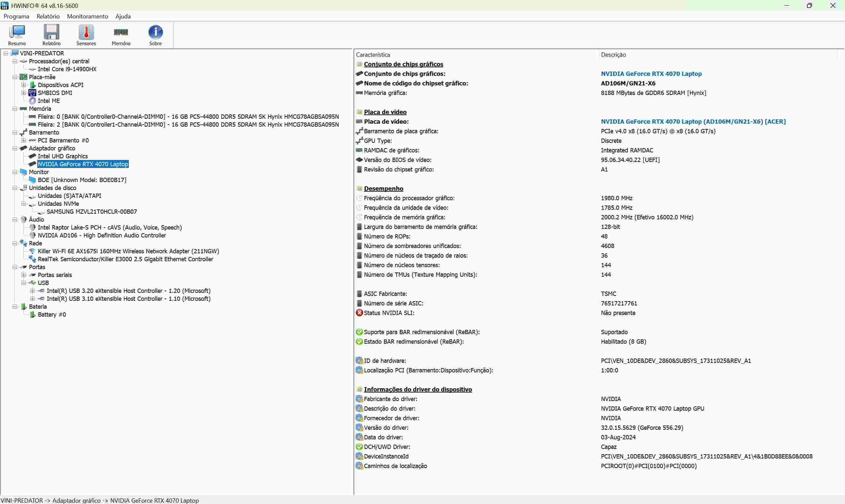This screenshot has height=504, width=845.
Task: Collapse the Processador(es) central branch
Action: (15, 61)
